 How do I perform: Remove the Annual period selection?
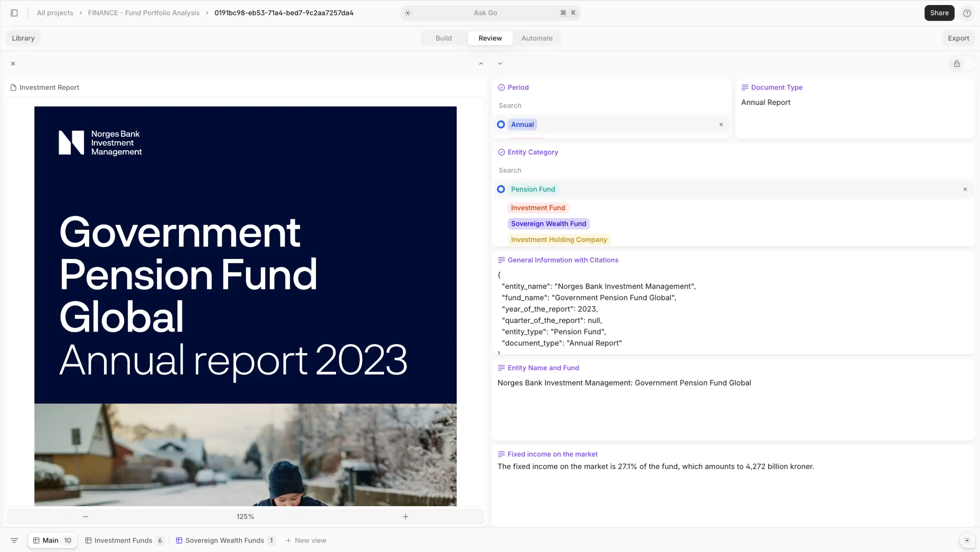coord(720,125)
